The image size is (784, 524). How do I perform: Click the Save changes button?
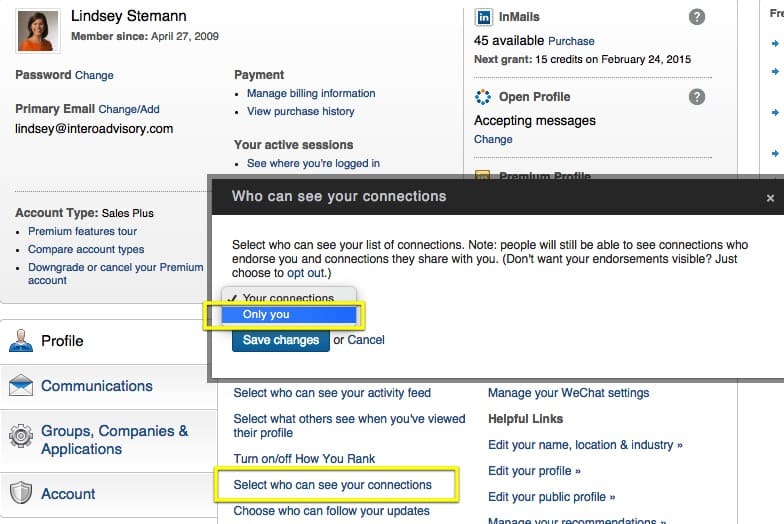click(280, 340)
